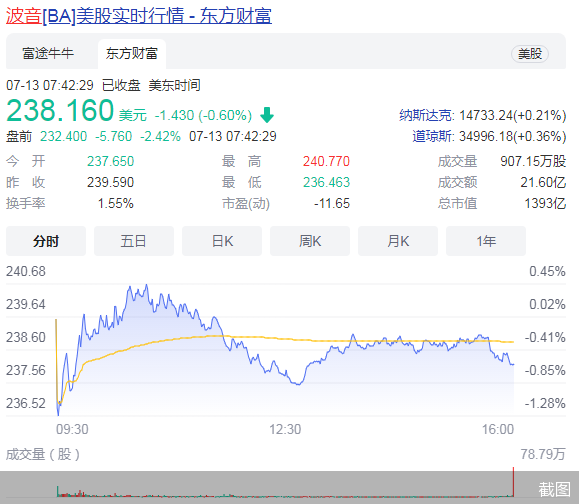Click the 已收盘 status text
The width and height of the screenshot is (579, 504).
(x=121, y=85)
